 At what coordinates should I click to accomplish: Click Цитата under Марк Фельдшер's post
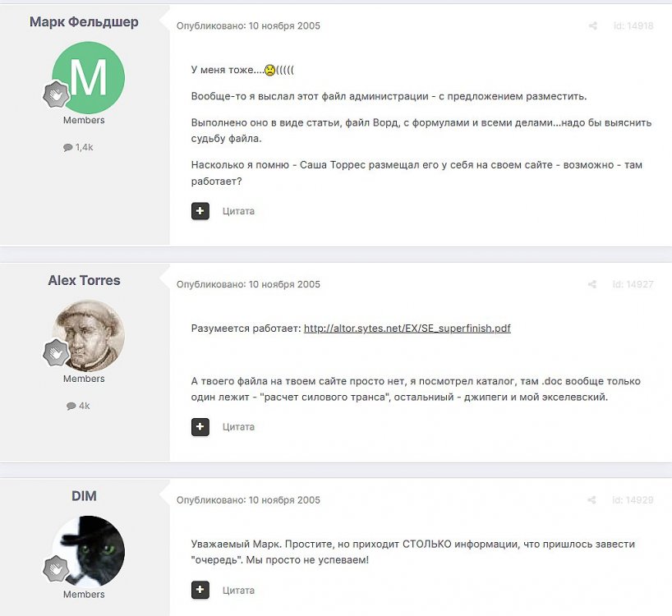238,211
